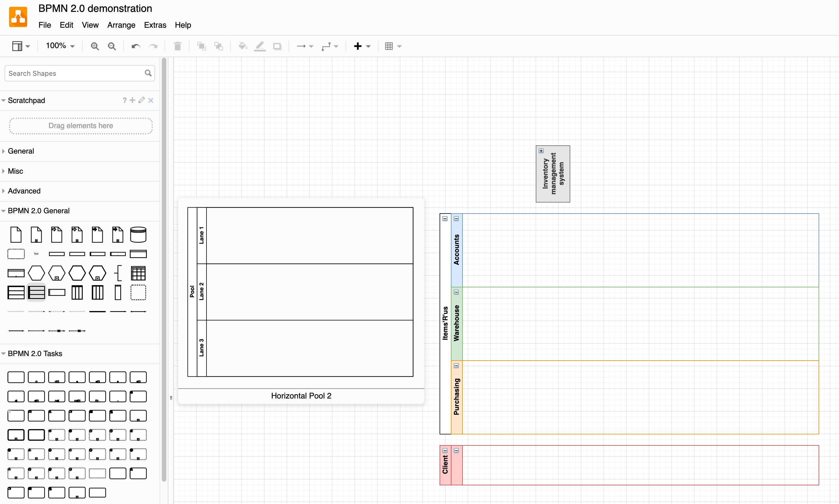Click the Line Color icon
Viewport: 839px width, 504px height.
tap(259, 46)
